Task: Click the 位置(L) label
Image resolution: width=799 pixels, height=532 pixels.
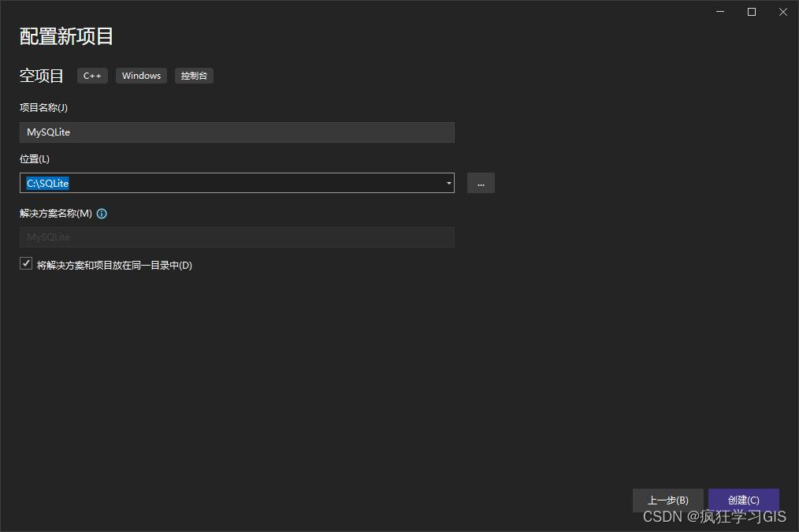Action: [x=35, y=159]
